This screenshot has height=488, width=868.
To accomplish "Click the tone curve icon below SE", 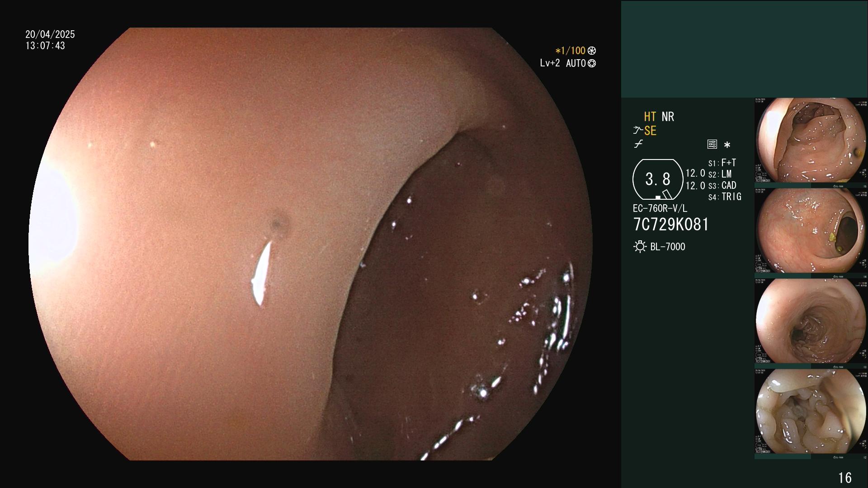I will click(x=638, y=144).
